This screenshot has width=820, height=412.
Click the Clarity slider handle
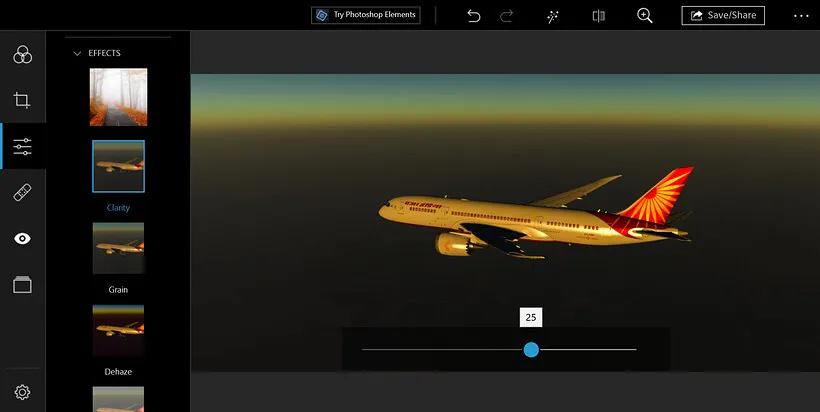pos(531,349)
